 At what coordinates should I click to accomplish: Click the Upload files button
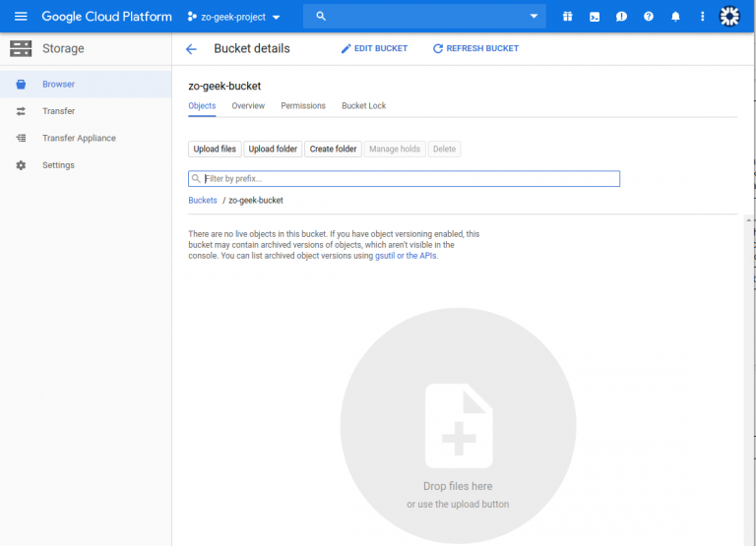point(215,149)
